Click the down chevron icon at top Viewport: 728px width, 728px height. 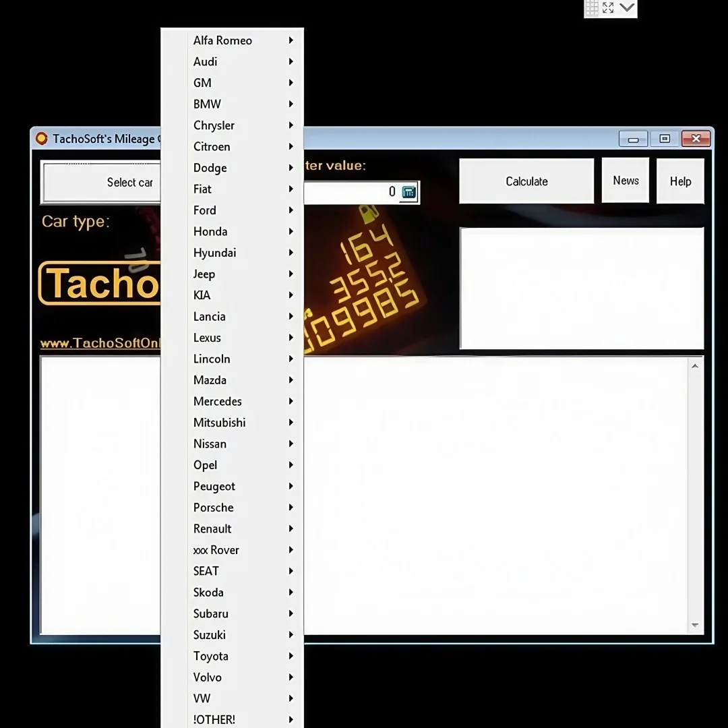(x=628, y=7)
